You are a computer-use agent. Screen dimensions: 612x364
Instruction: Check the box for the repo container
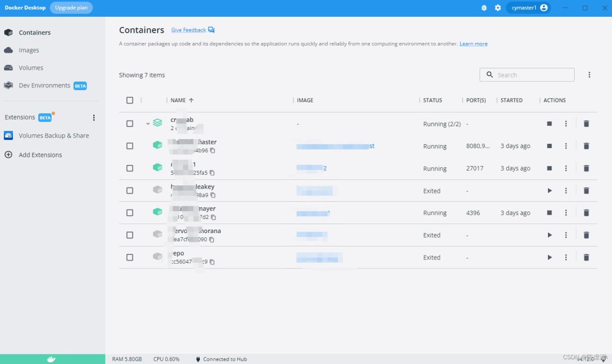click(130, 257)
